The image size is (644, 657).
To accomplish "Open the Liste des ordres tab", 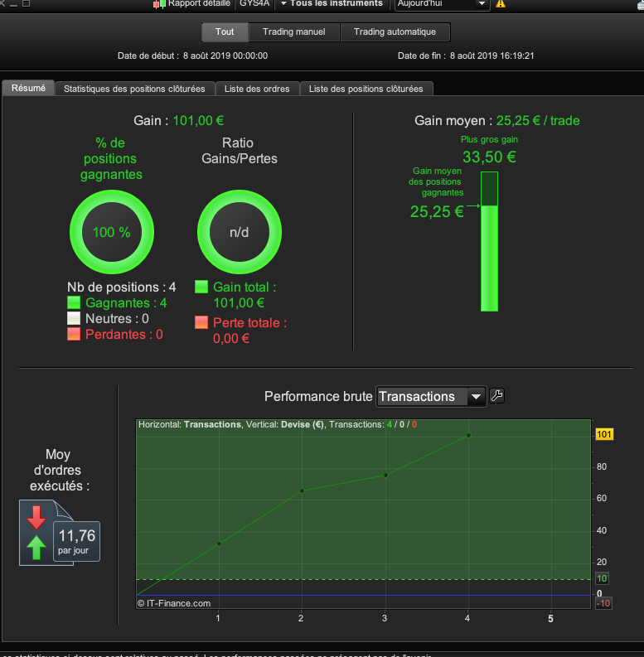I will [257, 89].
